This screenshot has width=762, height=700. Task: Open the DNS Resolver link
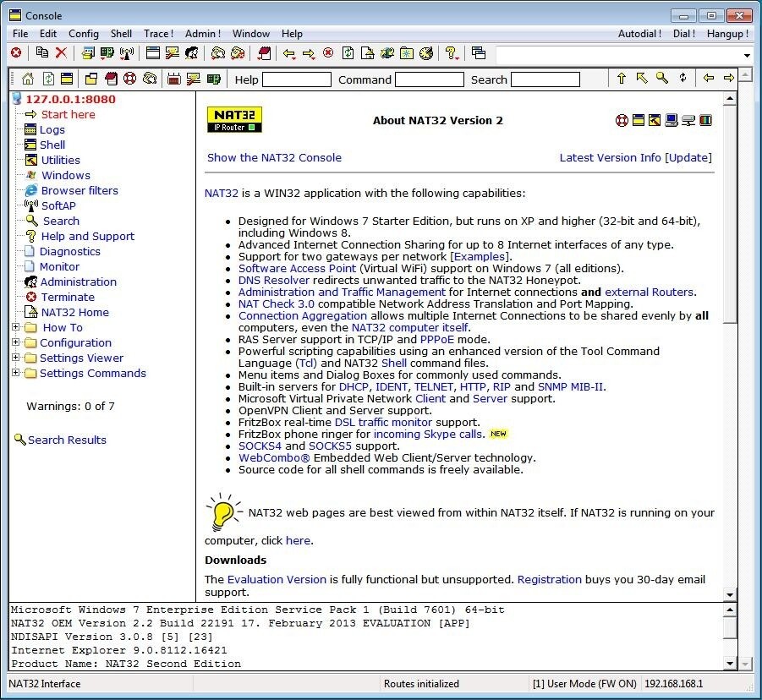coord(274,281)
